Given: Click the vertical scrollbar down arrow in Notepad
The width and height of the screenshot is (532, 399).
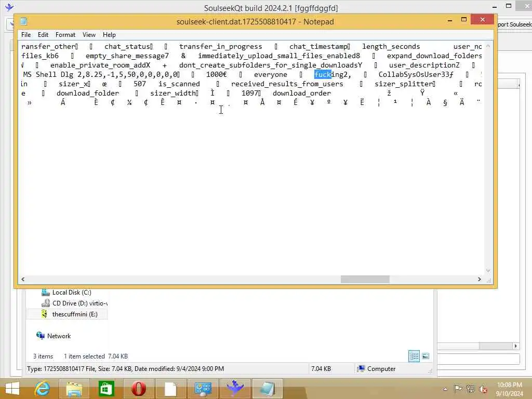Looking at the screenshot, I should (488, 270).
